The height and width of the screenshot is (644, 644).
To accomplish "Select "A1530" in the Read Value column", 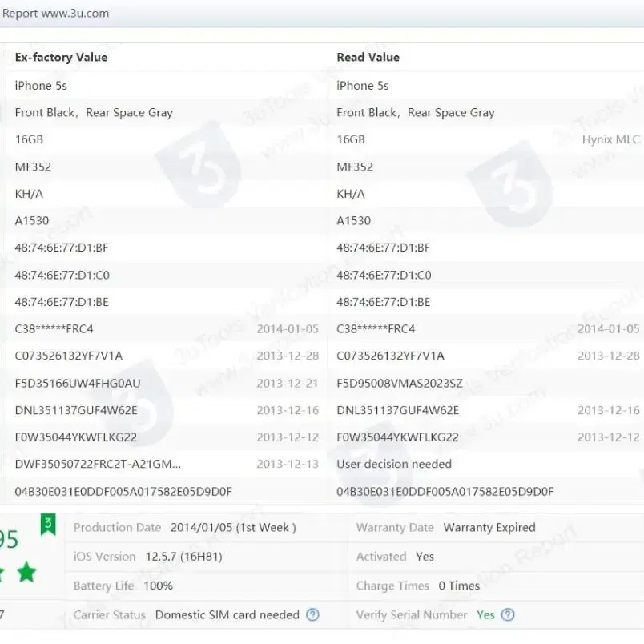I will tap(353, 221).
